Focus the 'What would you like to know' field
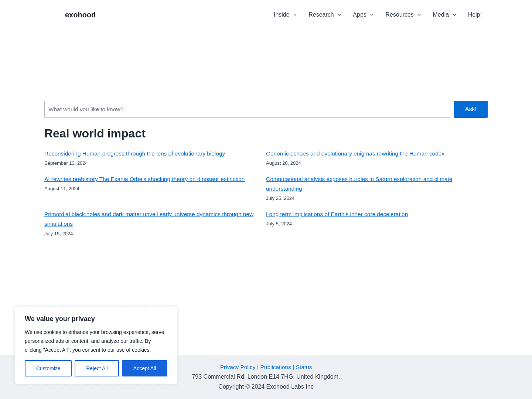The image size is (532, 399). [x=247, y=109]
